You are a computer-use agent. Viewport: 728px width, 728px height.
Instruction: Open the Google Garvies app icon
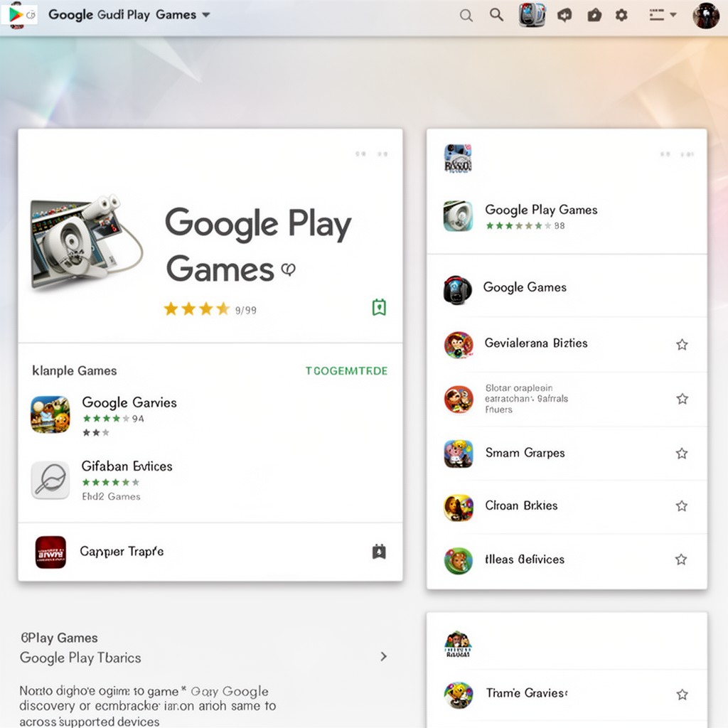pos(50,414)
